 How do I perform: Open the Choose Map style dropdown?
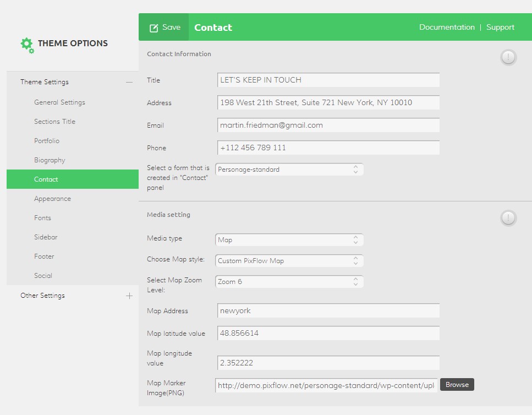289,261
